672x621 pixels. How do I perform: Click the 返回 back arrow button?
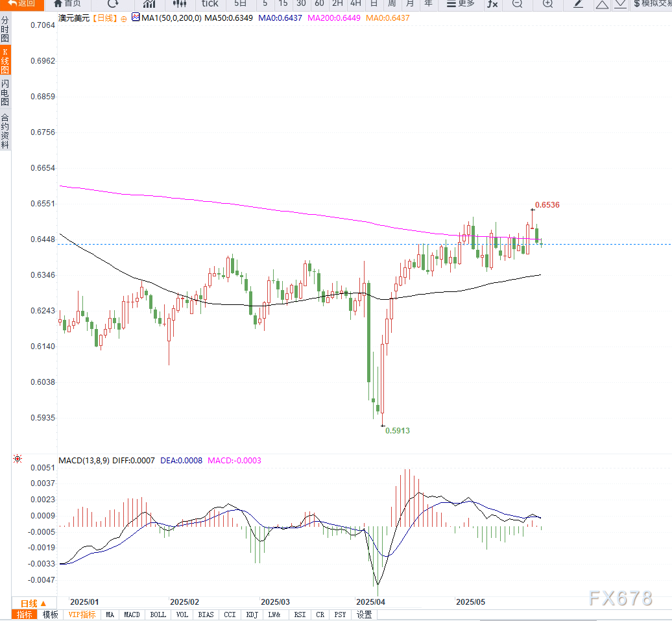coord(21,4)
